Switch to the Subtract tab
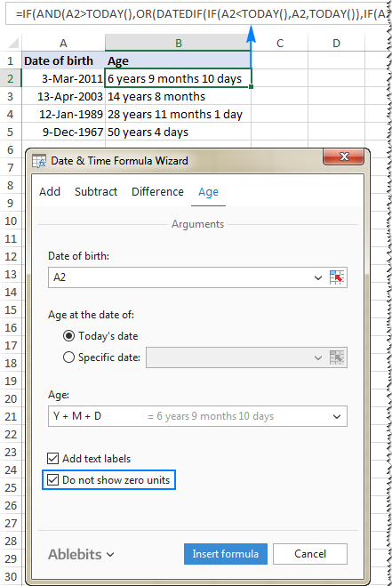392x586 pixels. [96, 192]
